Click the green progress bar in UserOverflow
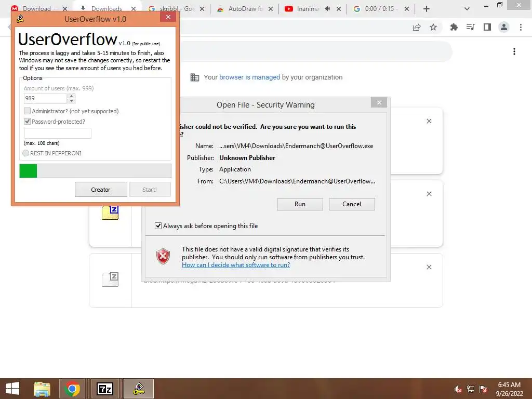This screenshot has width=532, height=399. click(x=96, y=170)
